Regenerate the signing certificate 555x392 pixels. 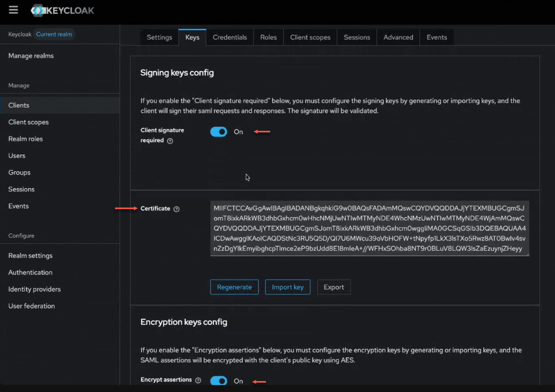[x=234, y=287]
